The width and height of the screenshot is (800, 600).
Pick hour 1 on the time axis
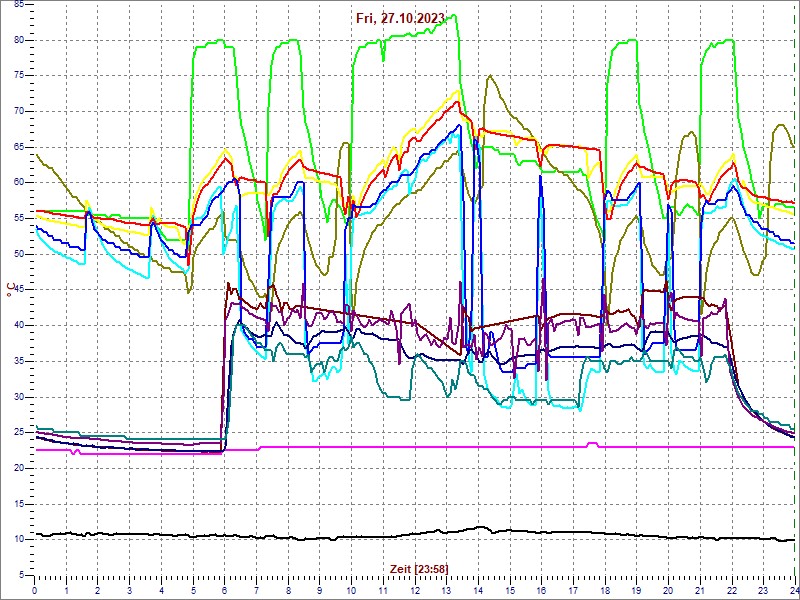(66, 590)
